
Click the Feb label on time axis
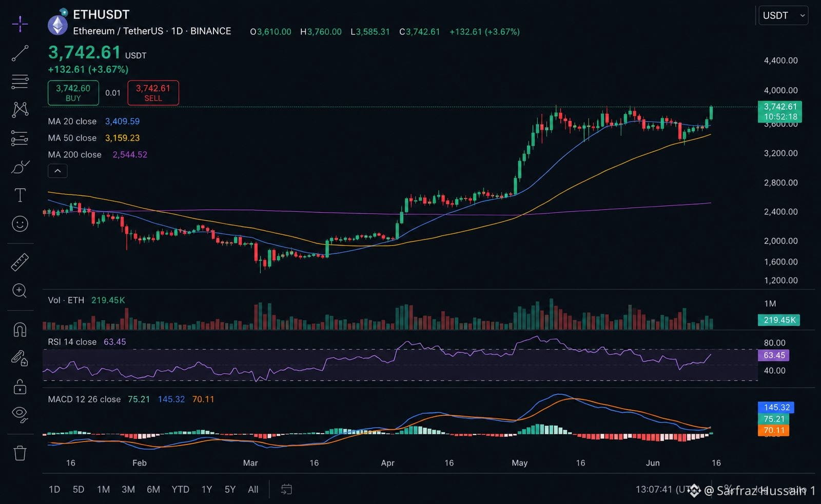click(x=140, y=463)
